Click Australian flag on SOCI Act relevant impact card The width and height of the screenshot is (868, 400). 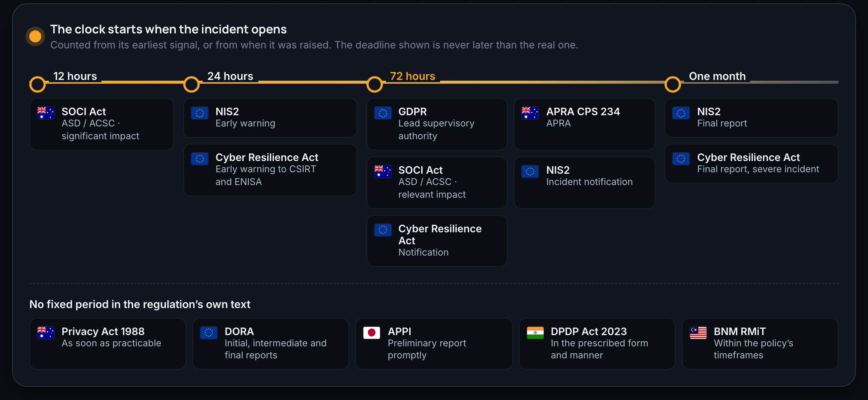[383, 171]
